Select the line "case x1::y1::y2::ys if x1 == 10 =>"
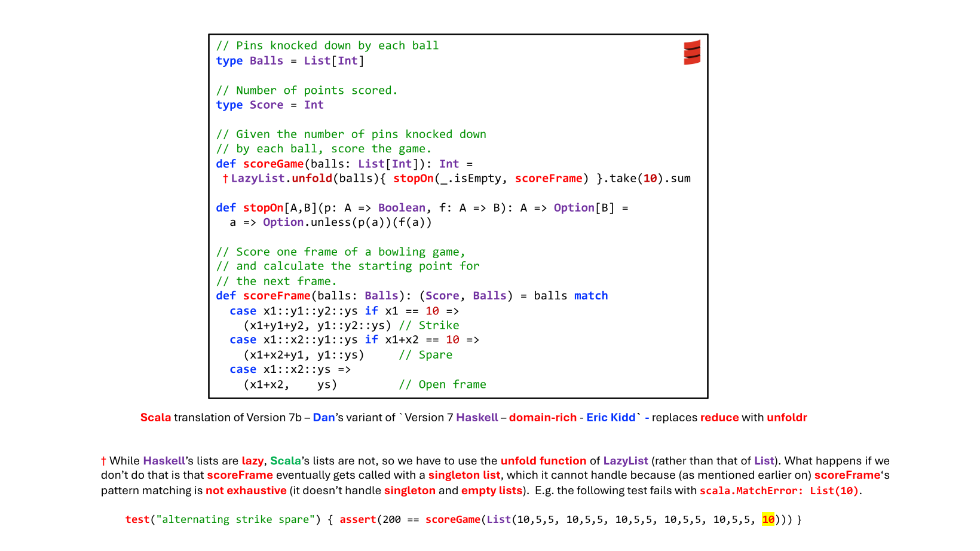The image size is (980, 551). click(x=344, y=311)
